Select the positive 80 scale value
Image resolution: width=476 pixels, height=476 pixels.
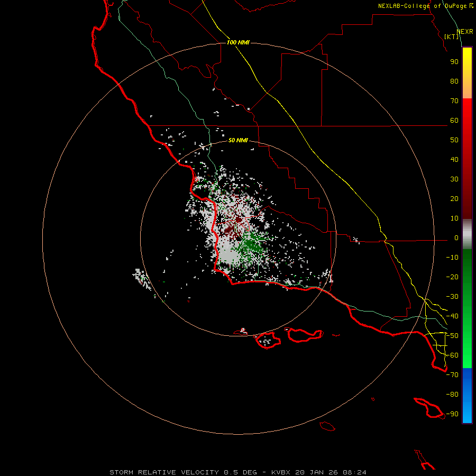pos(454,81)
